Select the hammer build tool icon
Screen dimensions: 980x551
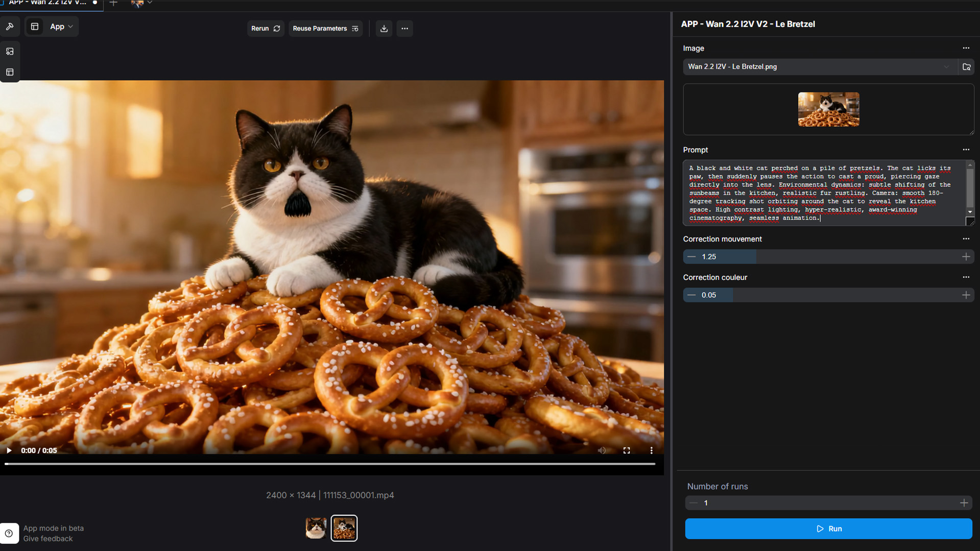click(10, 27)
